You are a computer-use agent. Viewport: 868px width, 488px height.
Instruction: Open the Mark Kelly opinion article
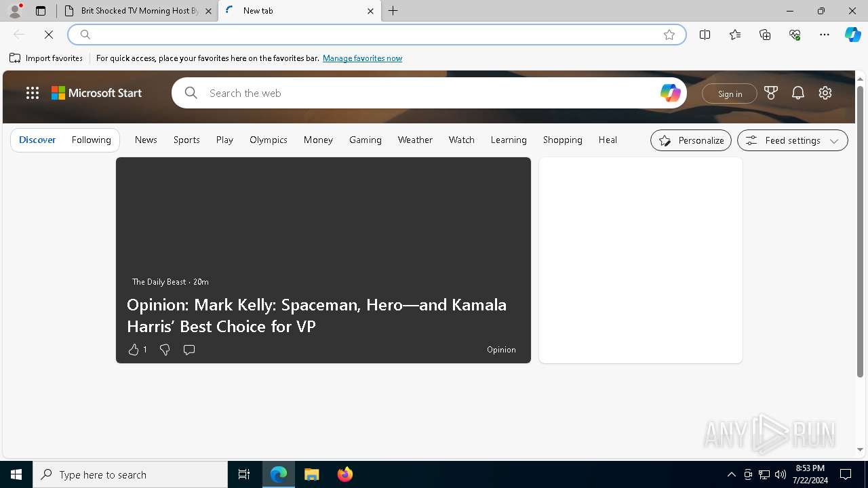[317, 315]
